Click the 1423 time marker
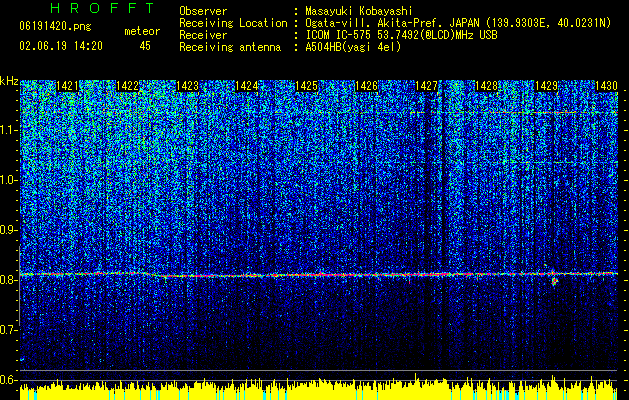 pos(187,86)
